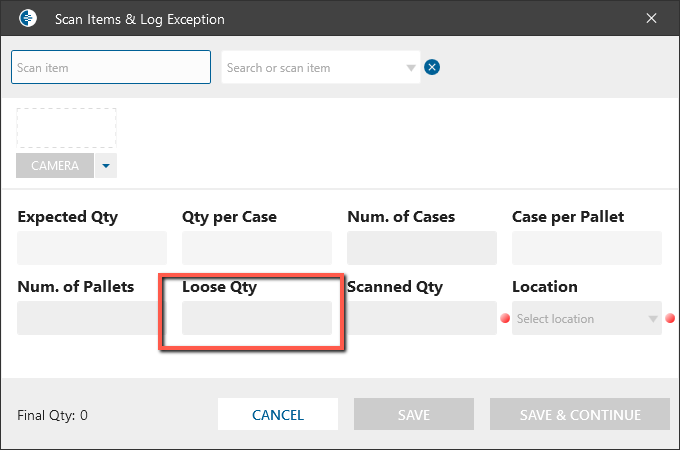Click the SAVE & CONTINUE button
The height and width of the screenshot is (450, 680).
579,415
